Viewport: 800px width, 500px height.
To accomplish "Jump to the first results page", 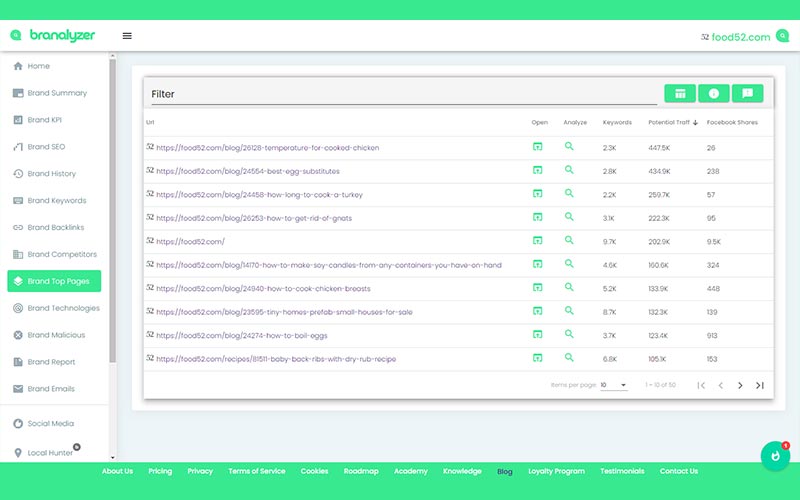I will tap(701, 385).
